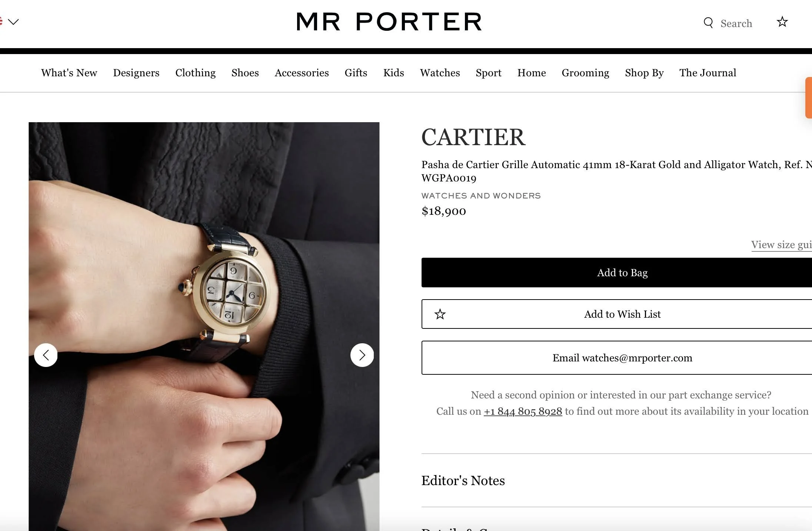The height and width of the screenshot is (531, 812).
Task: Open the Watches menu
Action: pyautogui.click(x=440, y=73)
